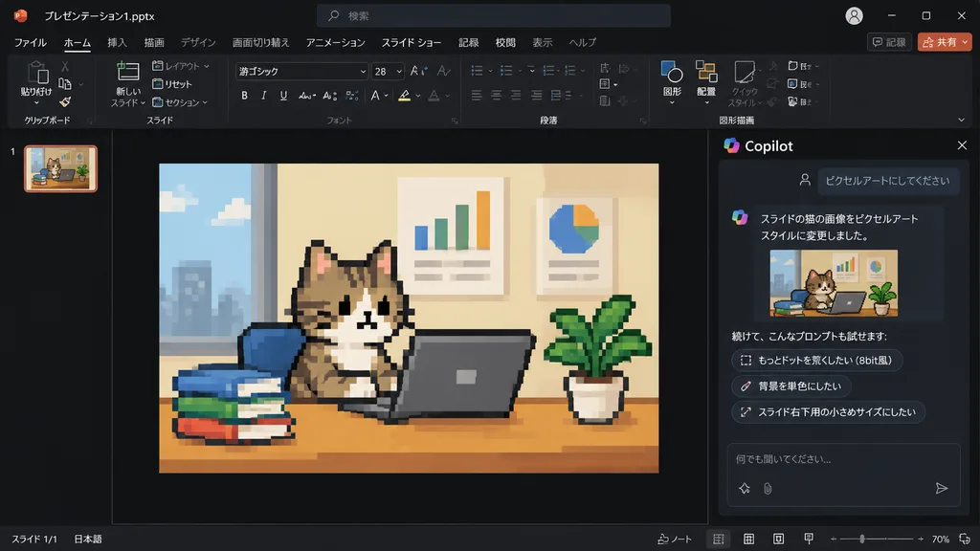Pick text highlight color swatch
The height and width of the screenshot is (551, 980).
click(405, 96)
